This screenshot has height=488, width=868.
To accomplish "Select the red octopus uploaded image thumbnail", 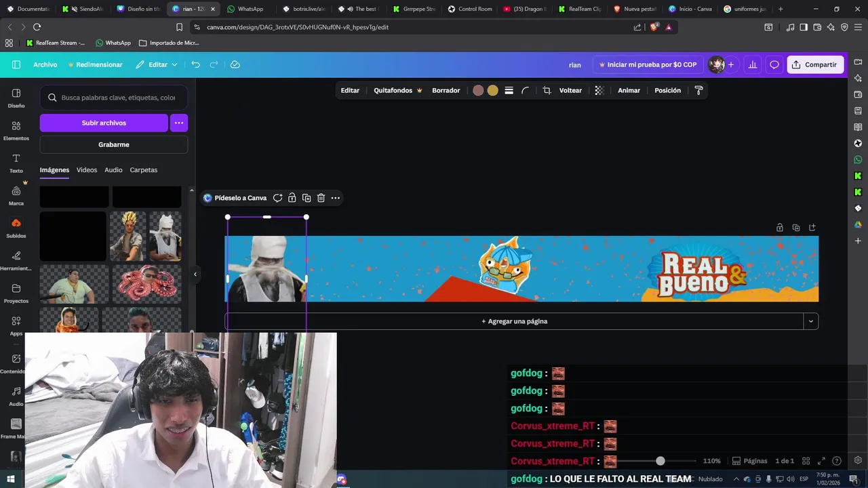I will click(x=147, y=283).
